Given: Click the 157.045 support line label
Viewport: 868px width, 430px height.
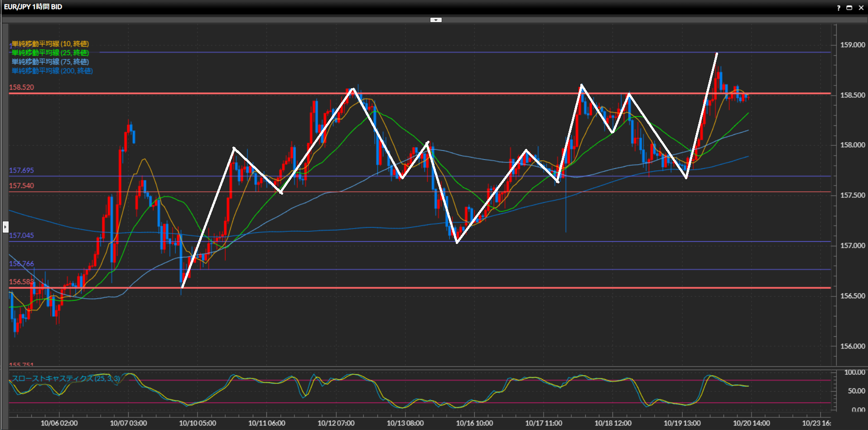Looking at the screenshot, I should [21, 235].
